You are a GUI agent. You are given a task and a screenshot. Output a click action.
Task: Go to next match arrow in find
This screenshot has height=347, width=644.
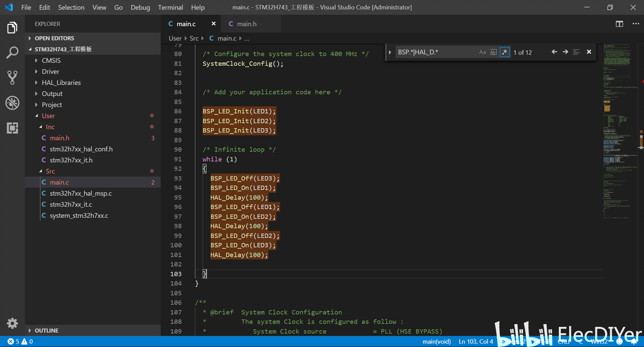(x=565, y=52)
